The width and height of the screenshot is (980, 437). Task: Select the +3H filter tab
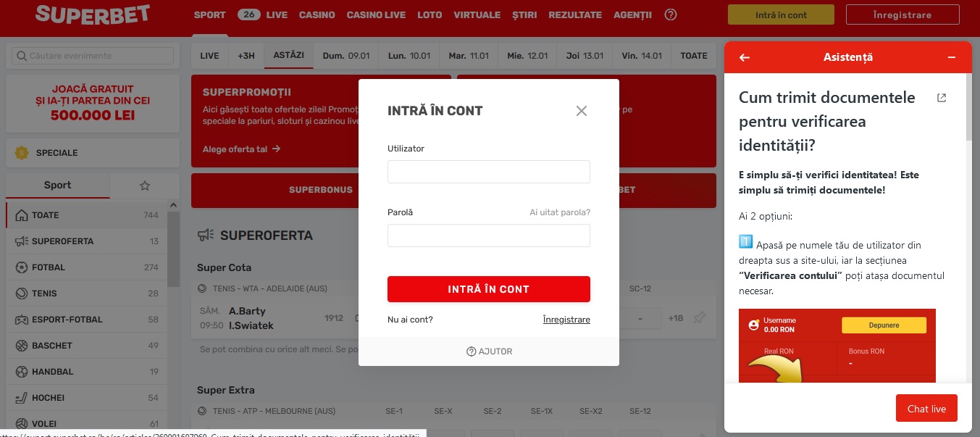pos(246,56)
